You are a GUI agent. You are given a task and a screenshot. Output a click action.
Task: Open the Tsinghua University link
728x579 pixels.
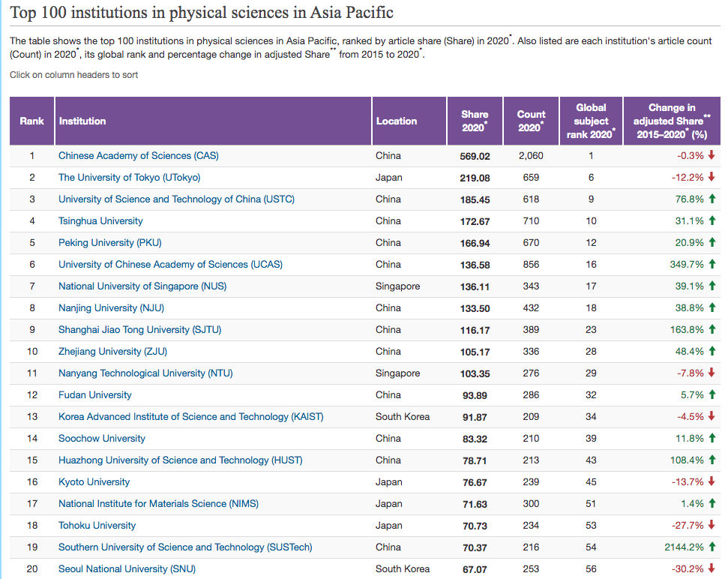(100, 221)
